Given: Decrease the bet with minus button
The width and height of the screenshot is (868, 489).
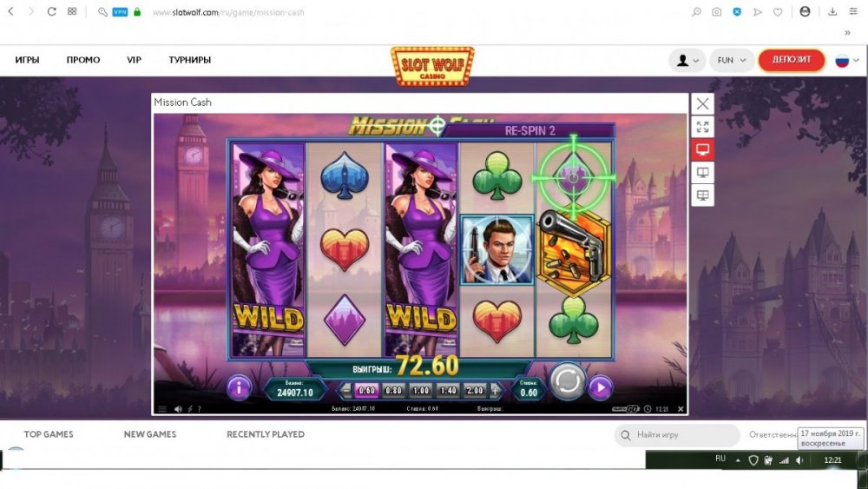Looking at the screenshot, I should pos(346,391).
